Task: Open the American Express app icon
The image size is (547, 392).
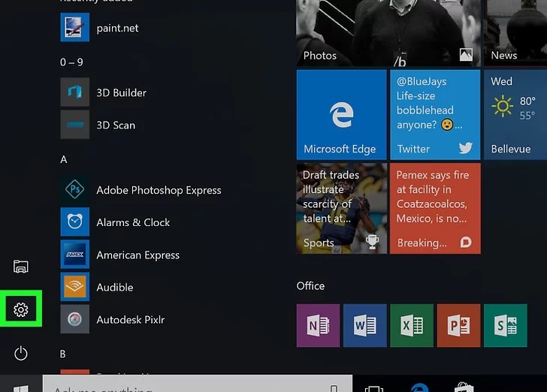Action: point(74,255)
